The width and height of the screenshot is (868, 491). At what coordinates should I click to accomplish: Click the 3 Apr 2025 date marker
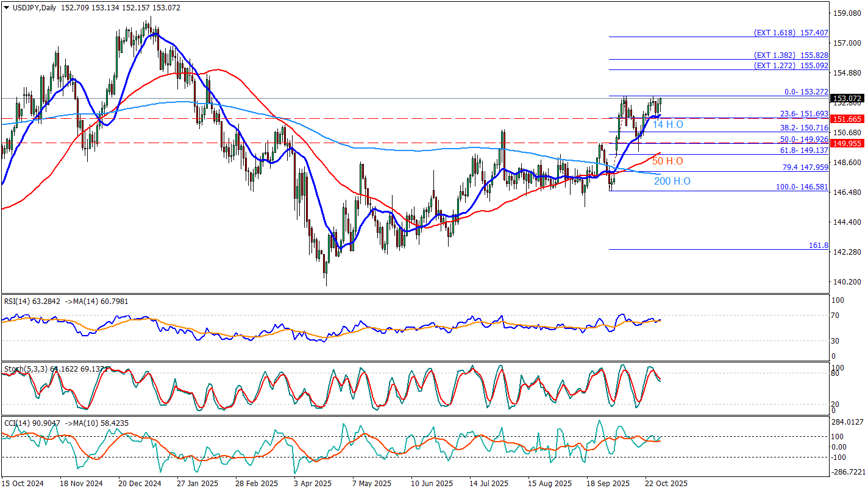[314, 484]
